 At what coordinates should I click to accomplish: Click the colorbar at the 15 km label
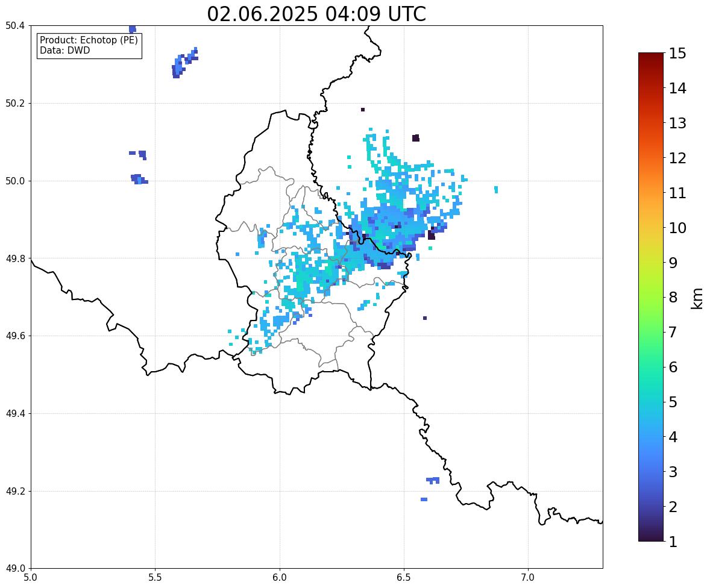(x=677, y=54)
